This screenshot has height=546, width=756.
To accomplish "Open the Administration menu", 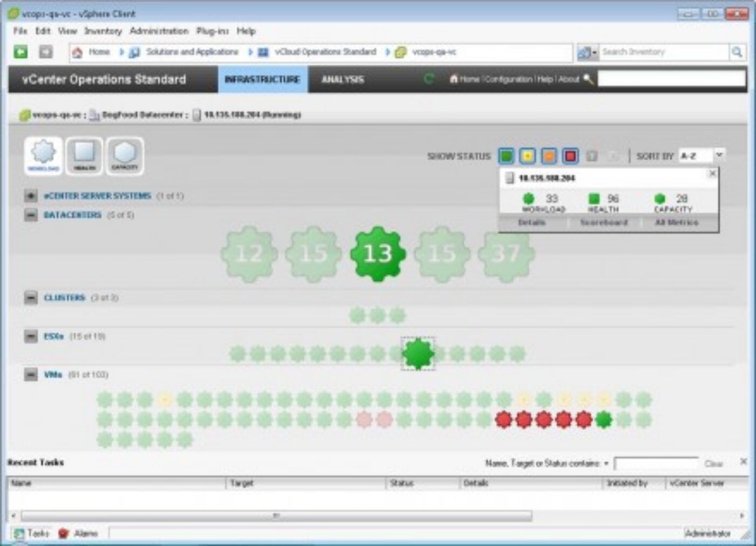I will coord(159,31).
